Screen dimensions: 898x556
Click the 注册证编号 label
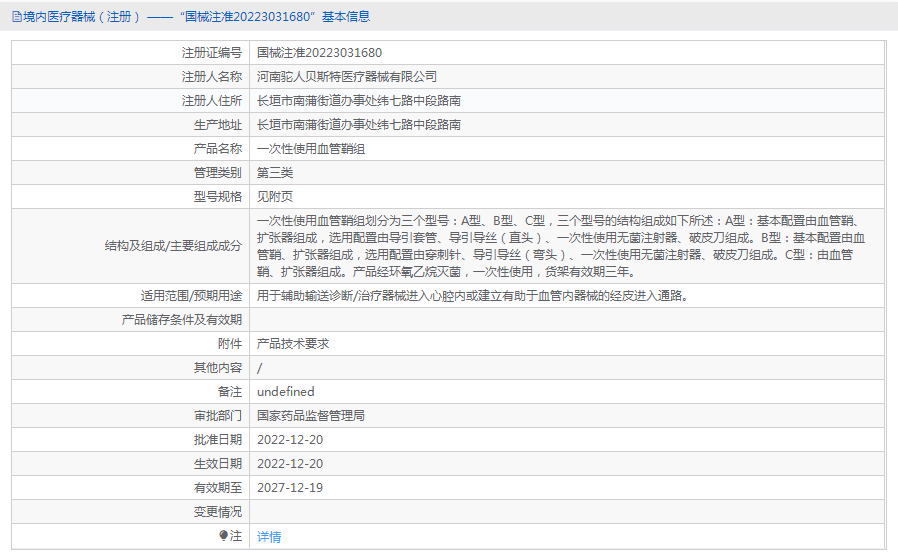click(211, 53)
